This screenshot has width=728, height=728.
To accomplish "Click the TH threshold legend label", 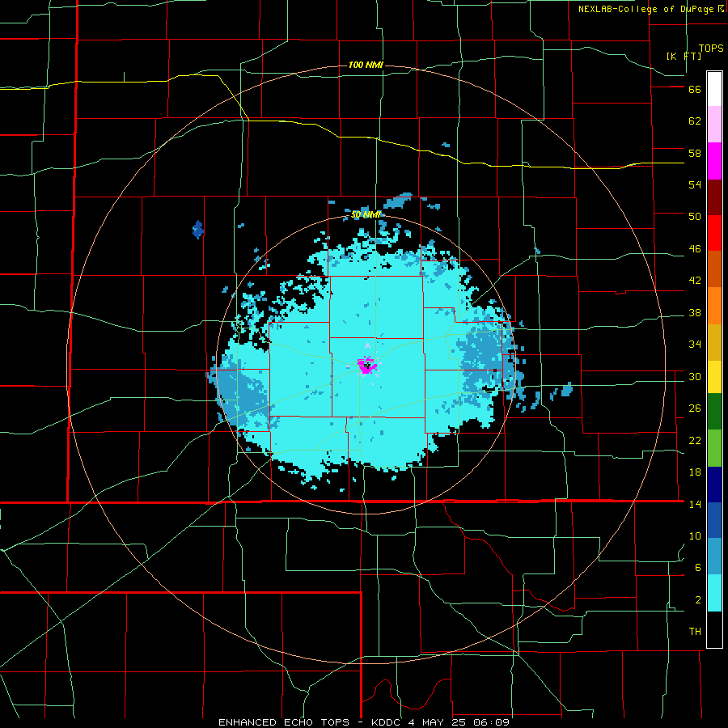I will [695, 632].
